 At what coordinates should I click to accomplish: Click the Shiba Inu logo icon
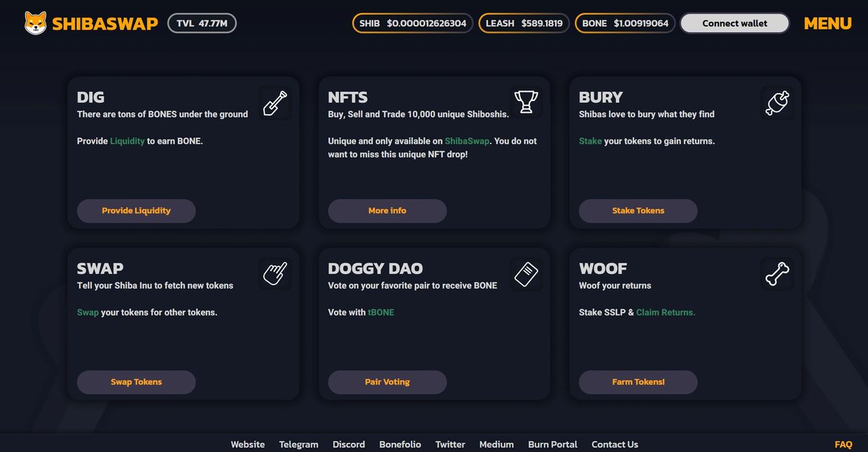pyautogui.click(x=35, y=23)
